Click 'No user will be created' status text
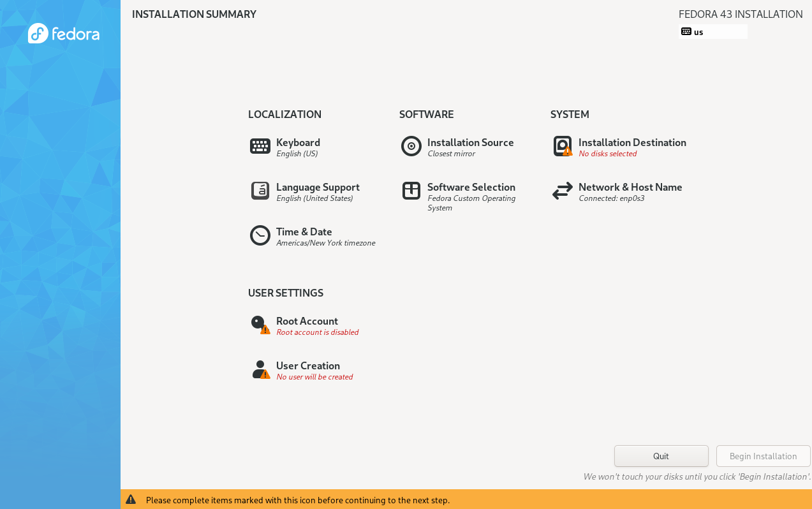The height and width of the screenshot is (509, 812). pyautogui.click(x=314, y=377)
